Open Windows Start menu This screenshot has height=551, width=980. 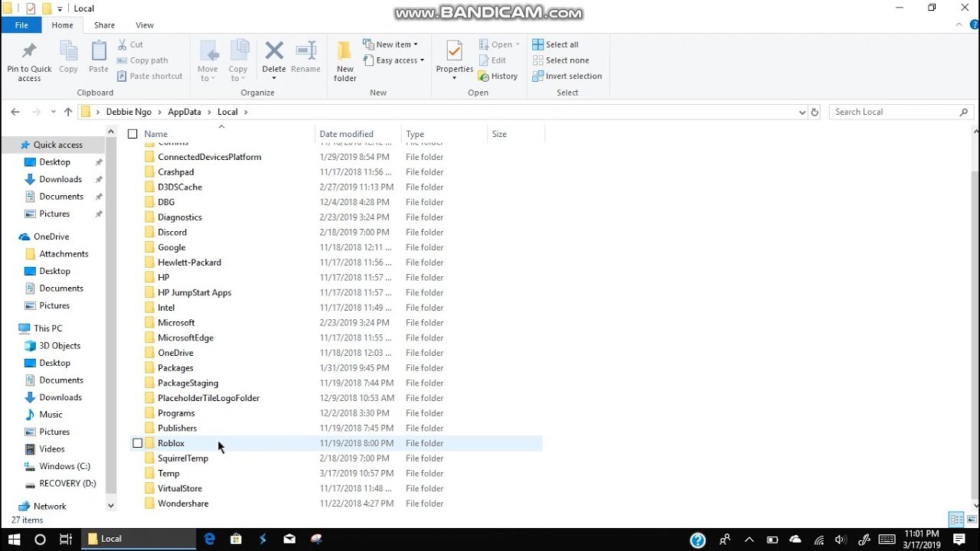point(15,539)
